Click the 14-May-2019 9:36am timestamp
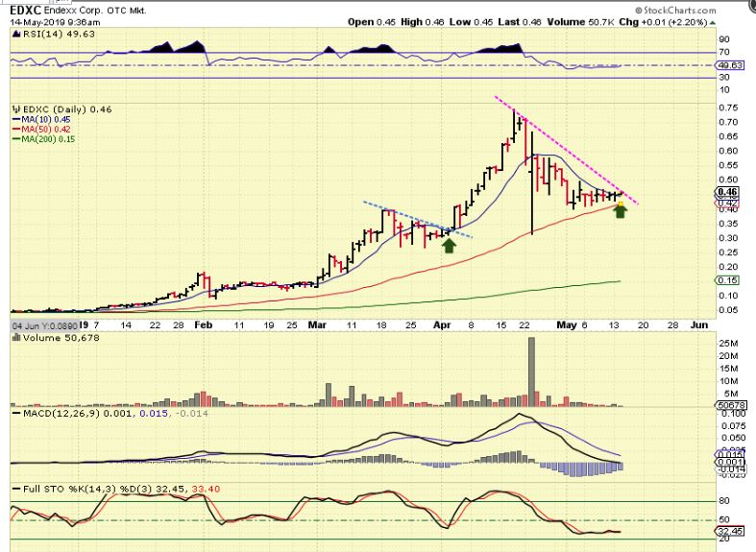This screenshot has width=756, height=552. click(56, 22)
